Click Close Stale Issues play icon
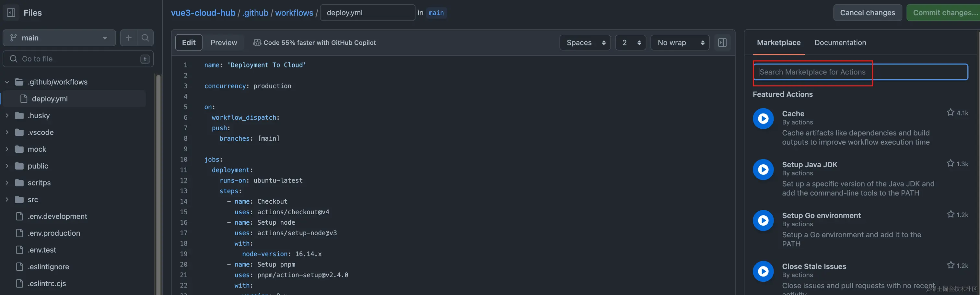980x295 pixels. [763, 271]
